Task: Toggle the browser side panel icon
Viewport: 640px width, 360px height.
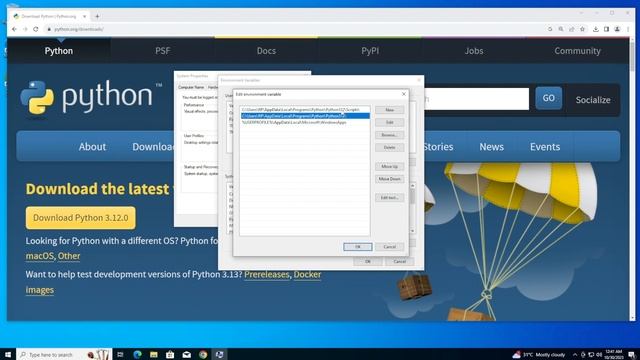Action: tap(607, 29)
